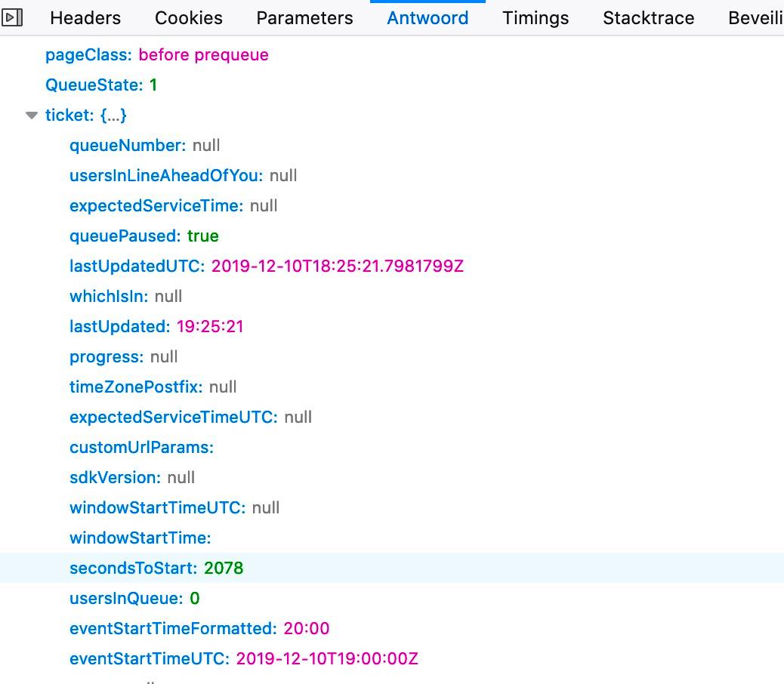Click the windowStartTimeUTC row
The width and height of the screenshot is (784, 684).
[174, 508]
